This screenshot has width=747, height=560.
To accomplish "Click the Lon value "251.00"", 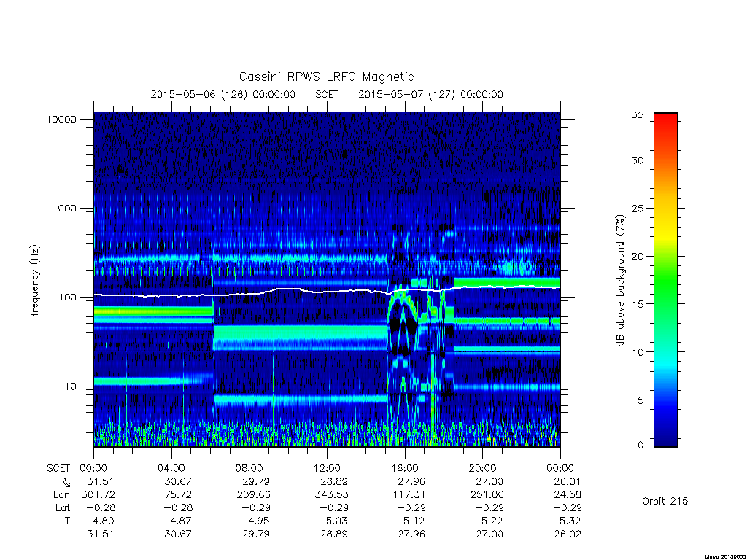I will [x=487, y=495].
